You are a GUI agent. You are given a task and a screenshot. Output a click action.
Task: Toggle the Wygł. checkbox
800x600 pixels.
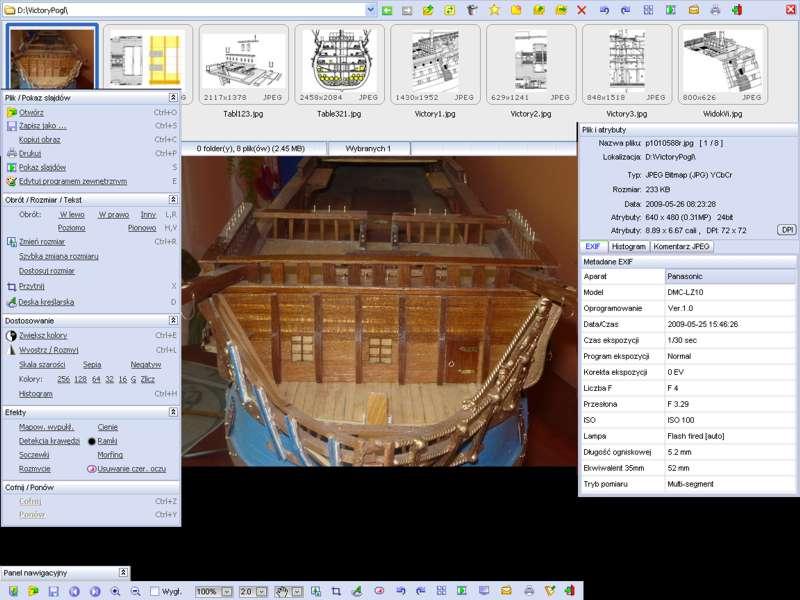(x=154, y=592)
